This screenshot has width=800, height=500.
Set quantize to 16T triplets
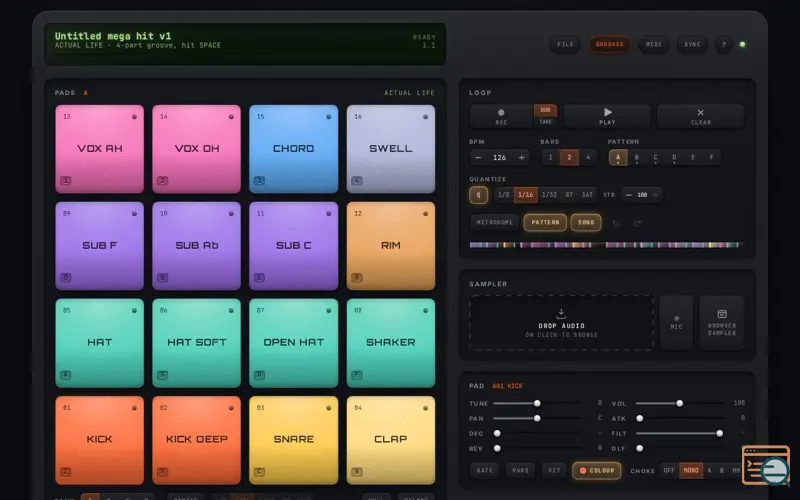tap(587, 195)
